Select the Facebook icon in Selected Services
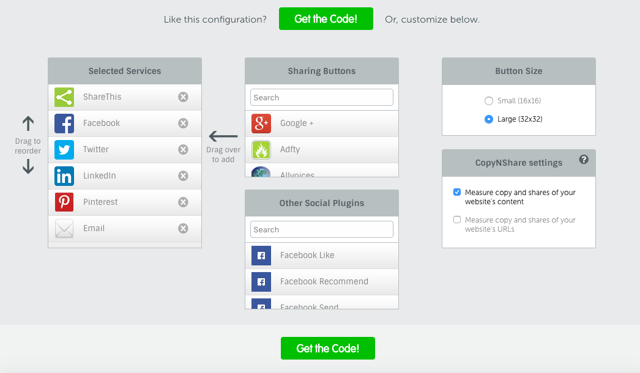 [x=64, y=123]
